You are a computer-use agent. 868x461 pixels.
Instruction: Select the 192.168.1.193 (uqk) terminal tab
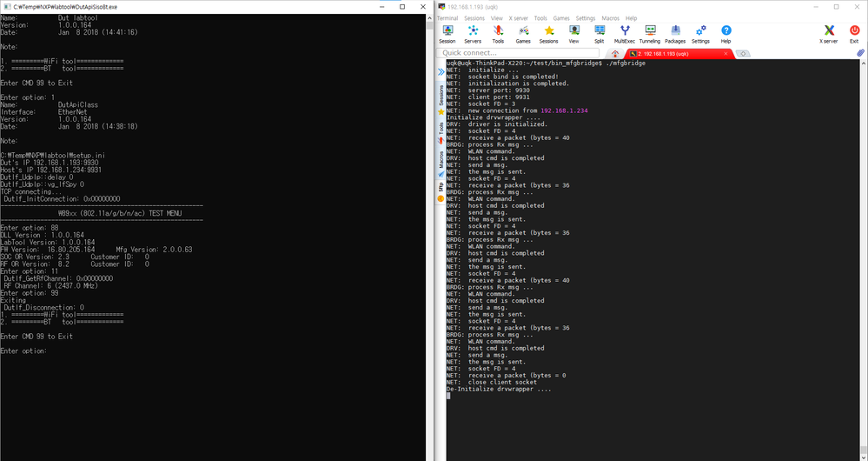[x=678, y=54]
